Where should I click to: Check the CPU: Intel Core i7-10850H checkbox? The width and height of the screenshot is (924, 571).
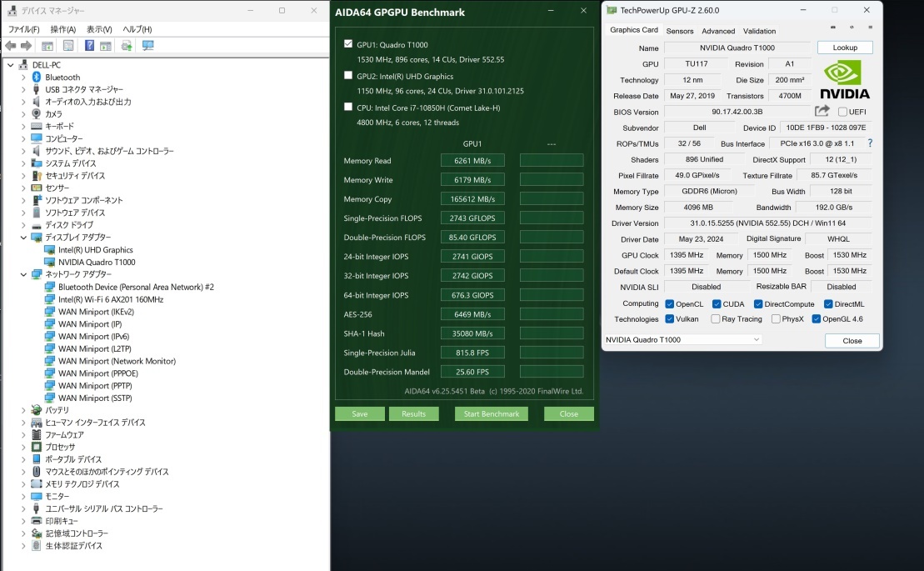(x=348, y=107)
